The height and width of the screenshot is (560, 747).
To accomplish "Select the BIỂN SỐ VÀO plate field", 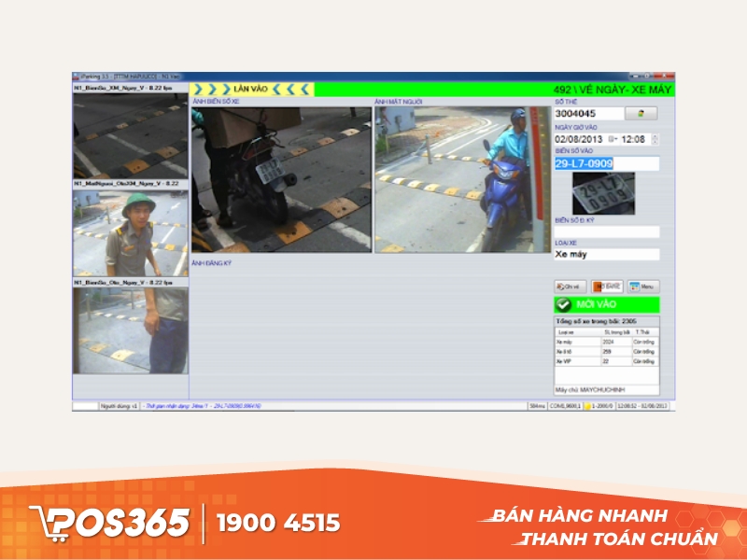I will [606, 163].
